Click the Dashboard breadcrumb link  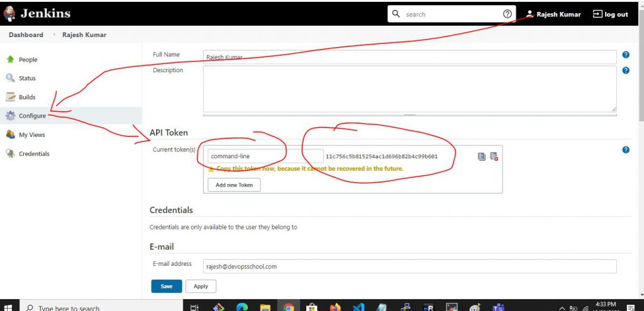point(26,35)
